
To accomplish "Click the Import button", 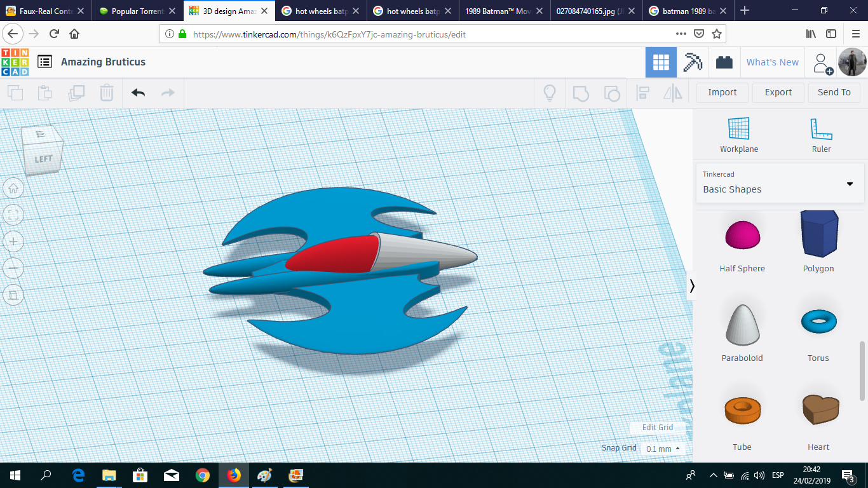I will point(722,92).
